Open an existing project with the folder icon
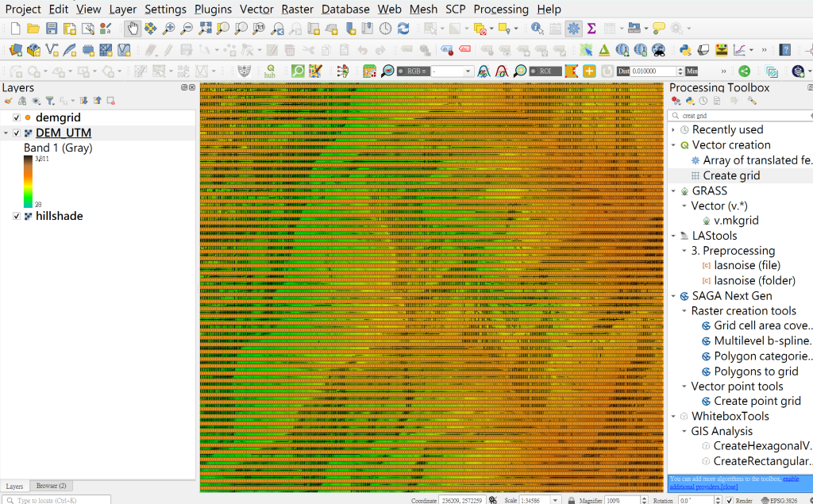This screenshot has width=813, height=504. pos(33,29)
